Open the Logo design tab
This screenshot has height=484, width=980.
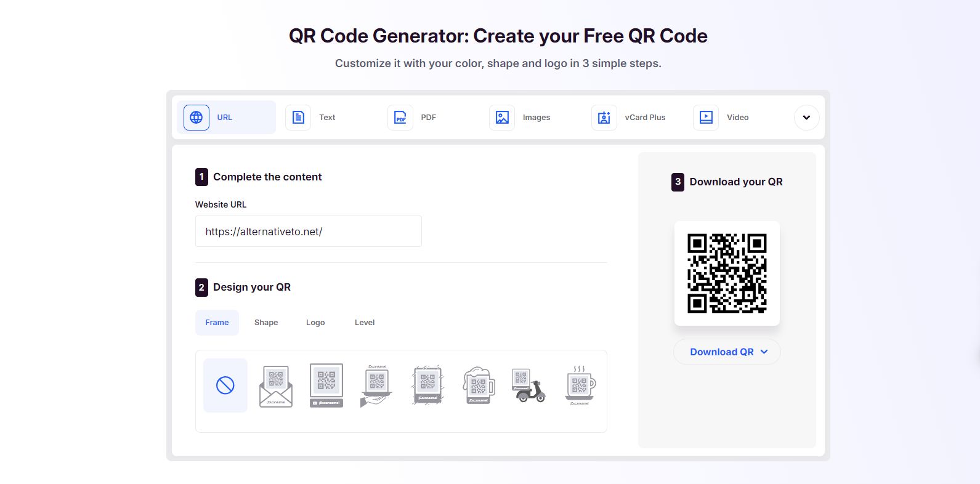(x=315, y=323)
